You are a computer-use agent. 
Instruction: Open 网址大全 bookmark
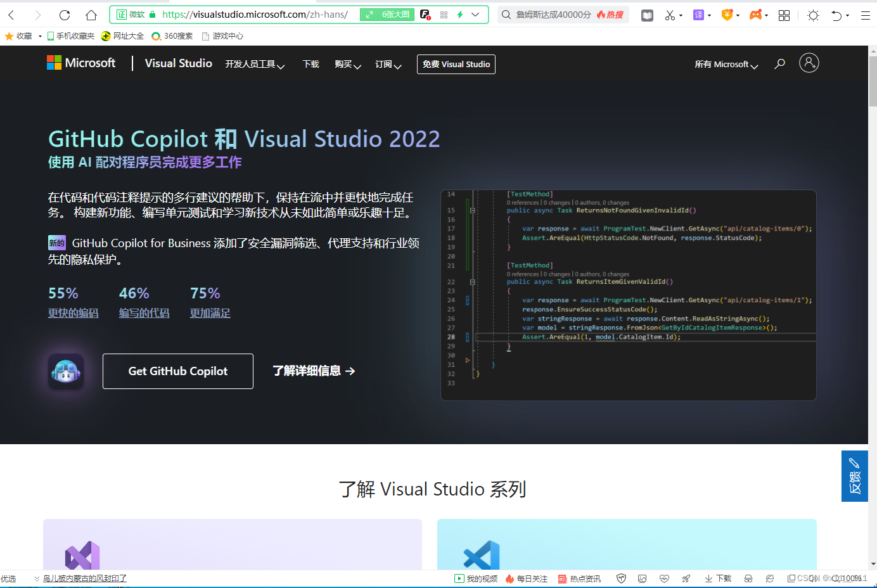[123, 36]
